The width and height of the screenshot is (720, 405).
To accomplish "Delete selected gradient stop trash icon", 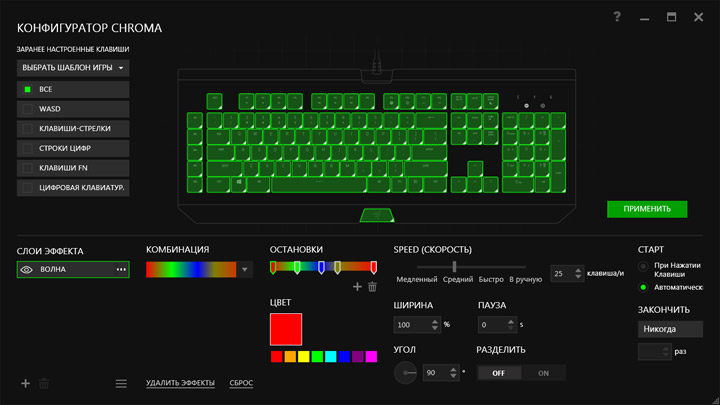I will [372, 287].
